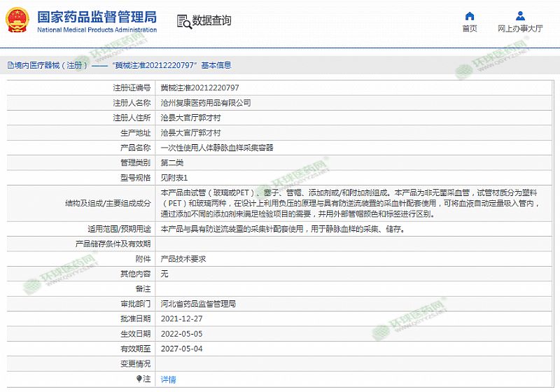Image resolution: width=560 pixels, height=392 pixels.
Task: Click the 境内医疗器械（注册） breadcrumb
Action: [x=50, y=65]
